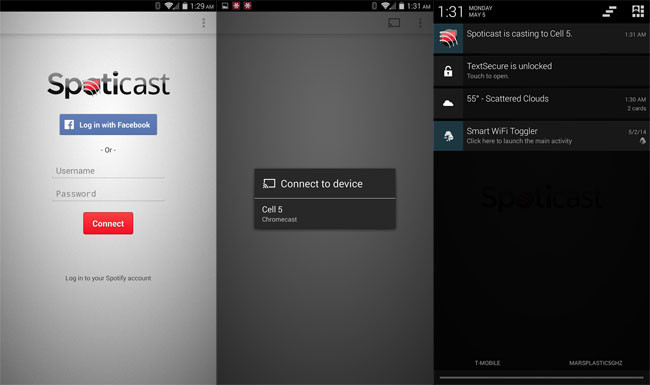Tap the Spoticast logo on login screen
Viewport: 650px width, 385px height.
[x=108, y=84]
